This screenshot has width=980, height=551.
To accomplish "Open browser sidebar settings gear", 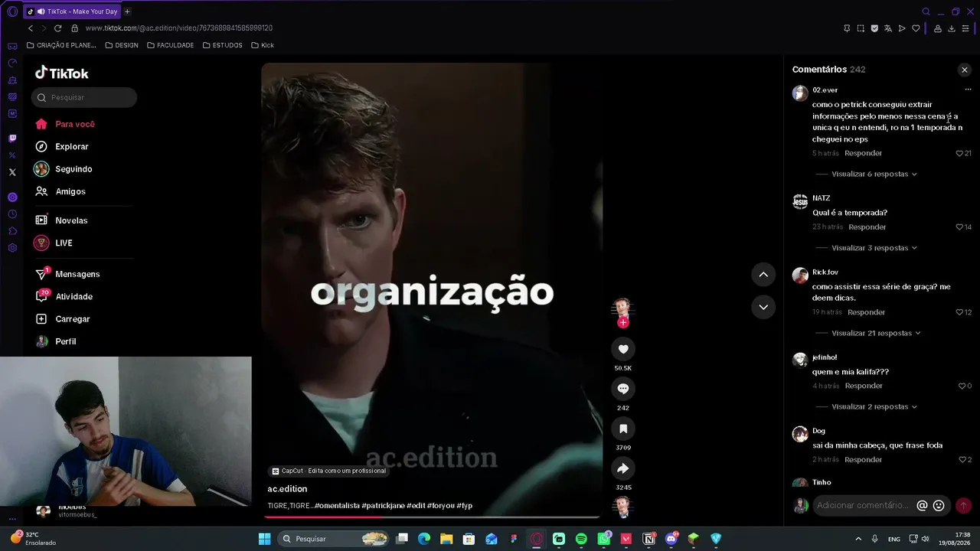I will coord(12,248).
